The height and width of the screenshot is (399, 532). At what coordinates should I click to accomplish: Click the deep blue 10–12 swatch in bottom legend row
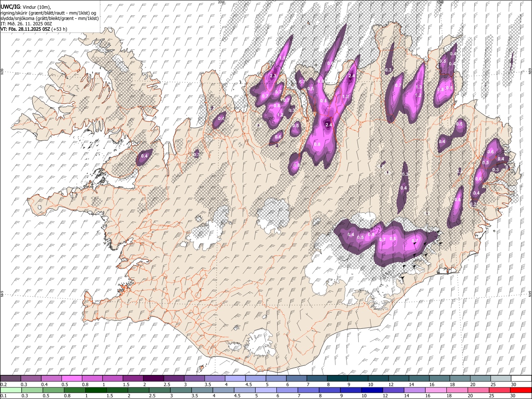372,390
